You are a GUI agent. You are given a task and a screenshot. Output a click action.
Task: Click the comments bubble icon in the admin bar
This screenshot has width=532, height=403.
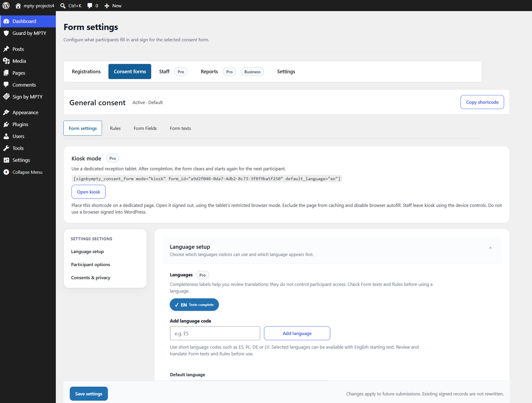pos(90,6)
